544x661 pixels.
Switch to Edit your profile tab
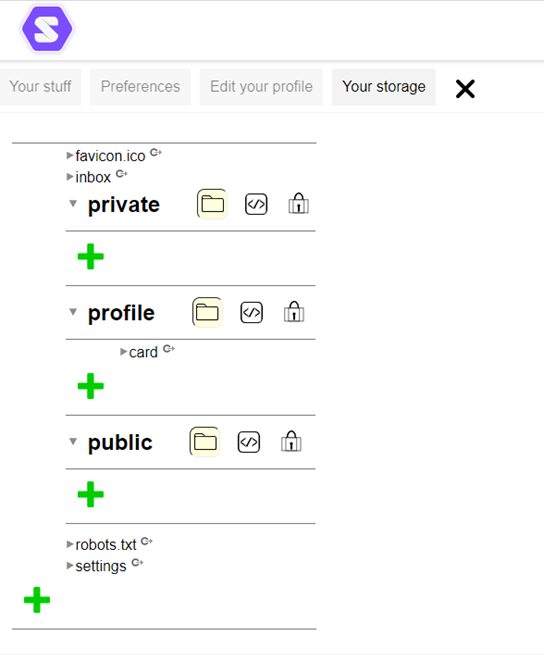click(261, 87)
